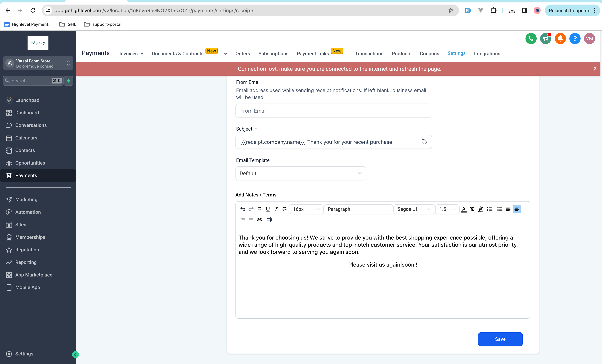Screen dimensions: 602x364
Task: Collapse the sidebar with green arrow
Action: (x=75, y=354)
